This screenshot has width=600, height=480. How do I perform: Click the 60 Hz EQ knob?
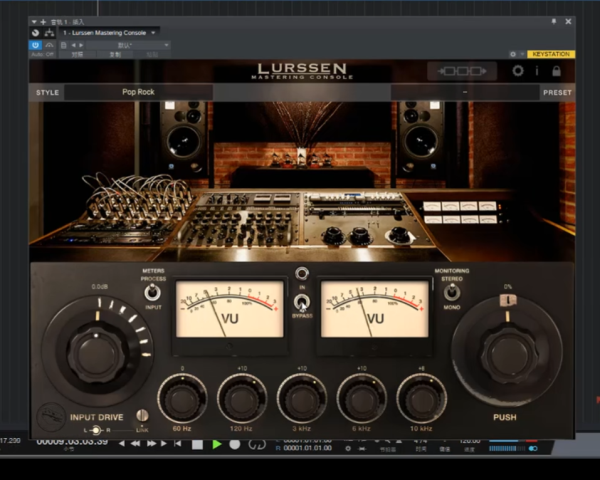coord(182,399)
